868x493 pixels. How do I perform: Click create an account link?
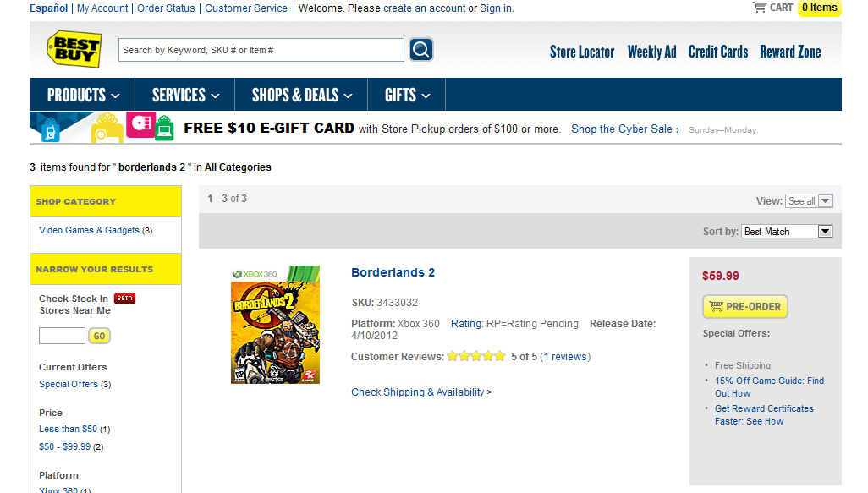click(425, 8)
